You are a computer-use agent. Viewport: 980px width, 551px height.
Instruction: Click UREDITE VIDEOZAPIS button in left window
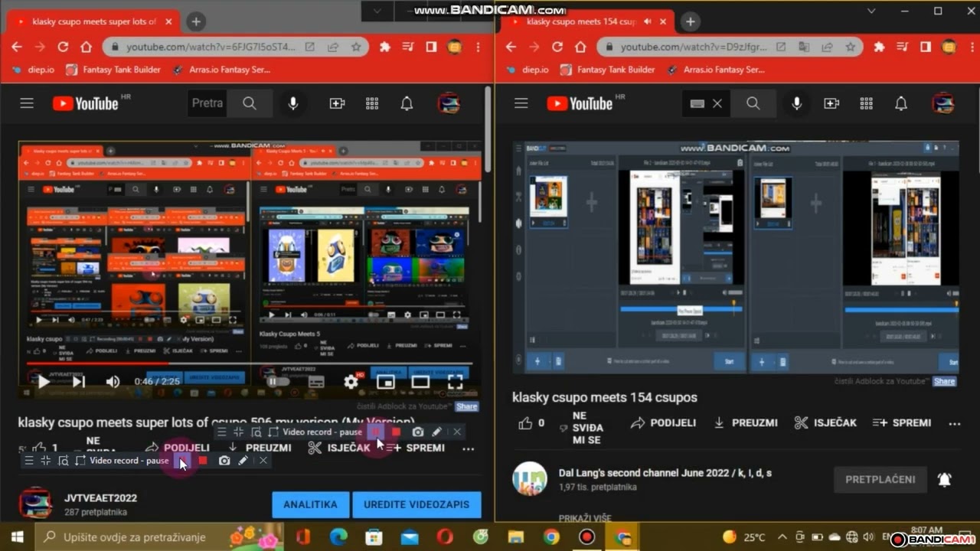click(x=416, y=504)
